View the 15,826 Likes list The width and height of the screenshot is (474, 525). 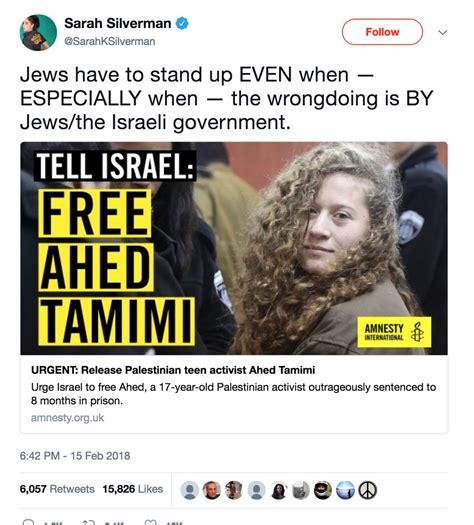point(133,489)
